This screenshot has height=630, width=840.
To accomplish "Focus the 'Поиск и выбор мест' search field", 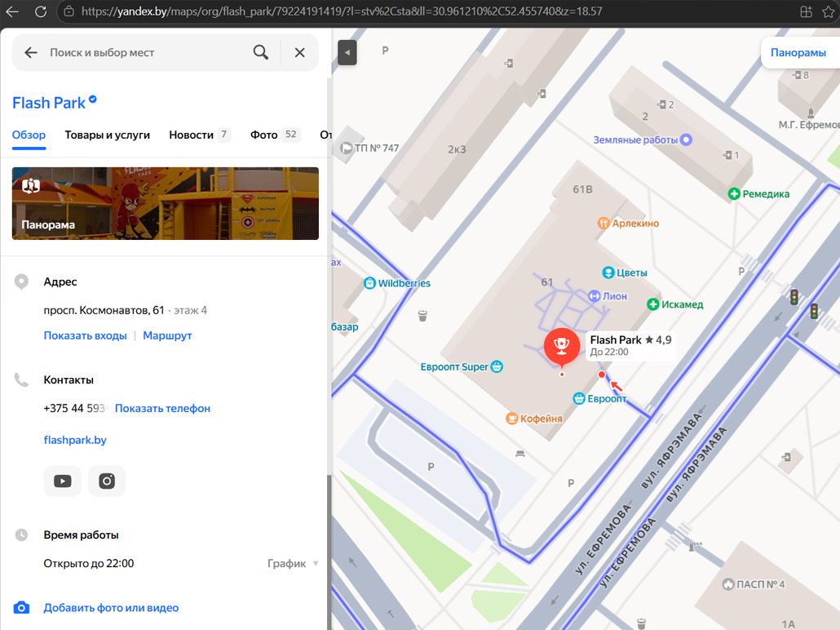I will (x=144, y=52).
